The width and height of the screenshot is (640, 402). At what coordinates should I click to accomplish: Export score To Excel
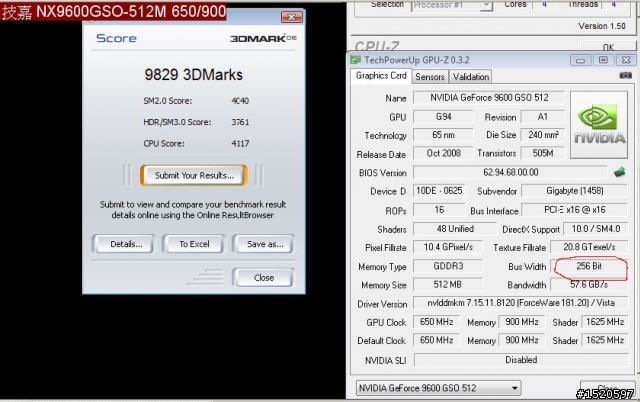tap(194, 244)
